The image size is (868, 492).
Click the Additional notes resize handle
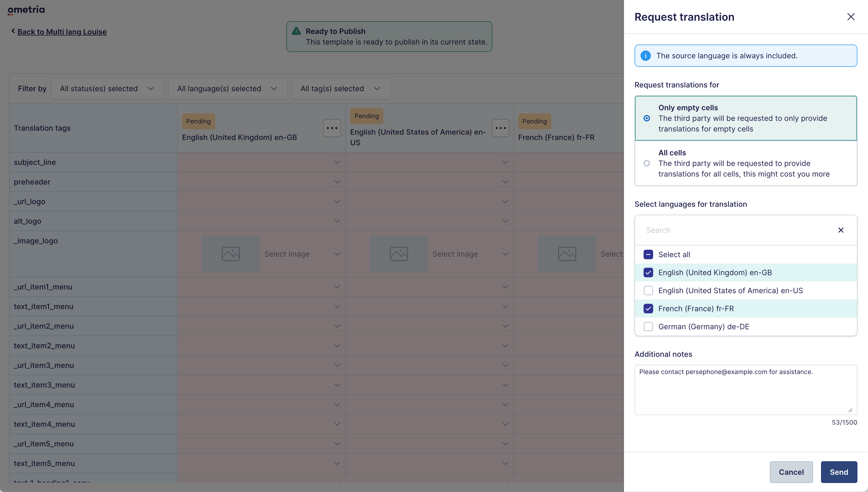tap(850, 410)
